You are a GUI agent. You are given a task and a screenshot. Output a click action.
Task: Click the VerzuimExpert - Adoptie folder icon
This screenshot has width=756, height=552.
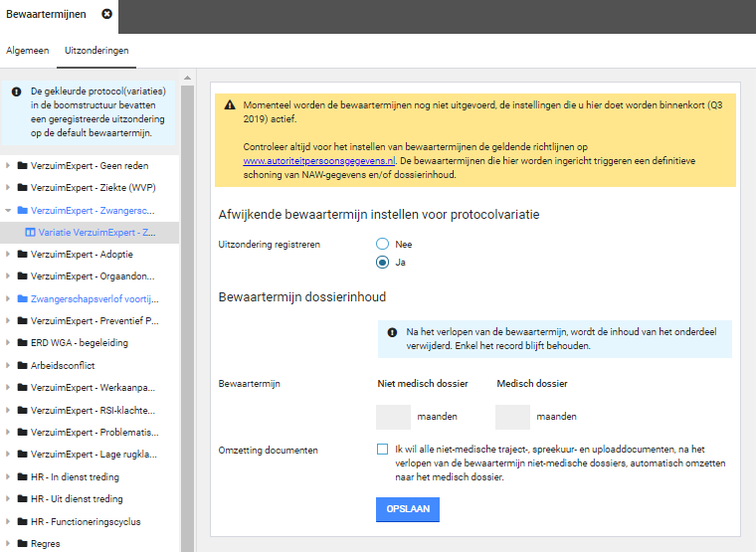[x=22, y=254]
